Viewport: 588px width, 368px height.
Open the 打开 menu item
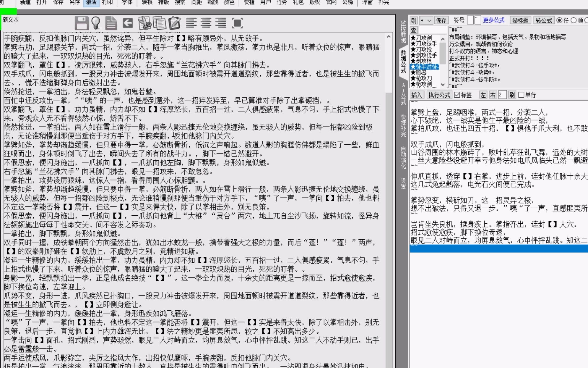tap(42, 2)
